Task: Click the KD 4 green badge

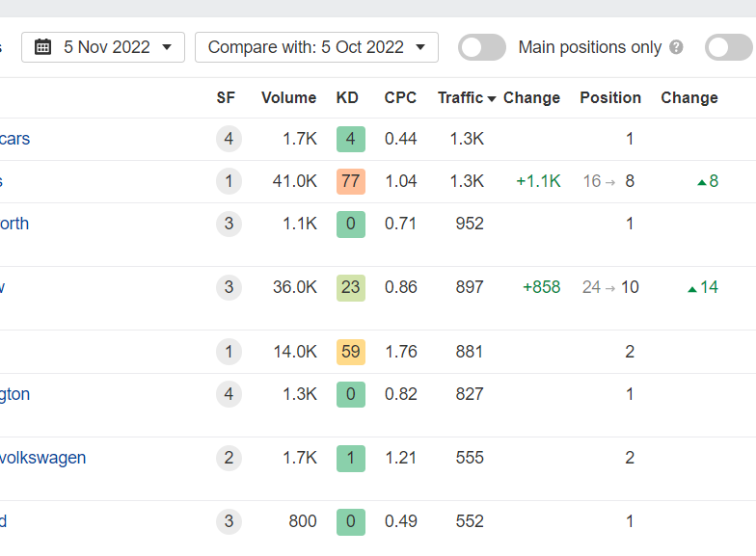Action: pyautogui.click(x=351, y=139)
